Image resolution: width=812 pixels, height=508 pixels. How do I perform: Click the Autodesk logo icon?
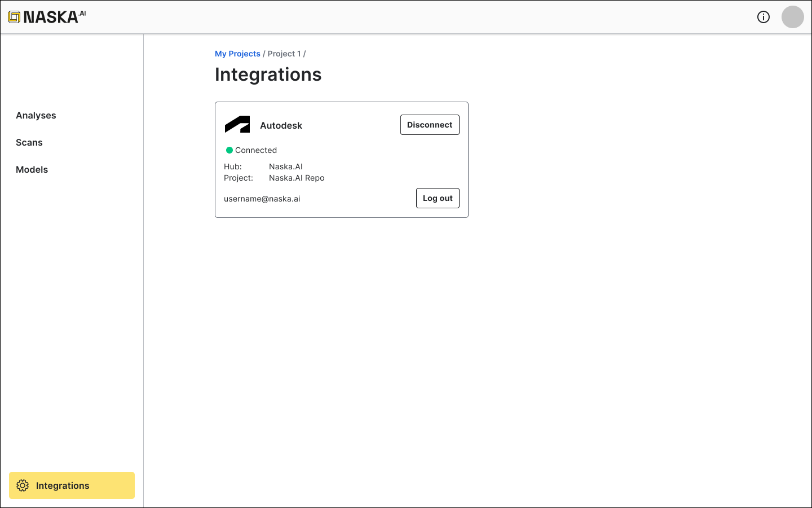[237, 124]
